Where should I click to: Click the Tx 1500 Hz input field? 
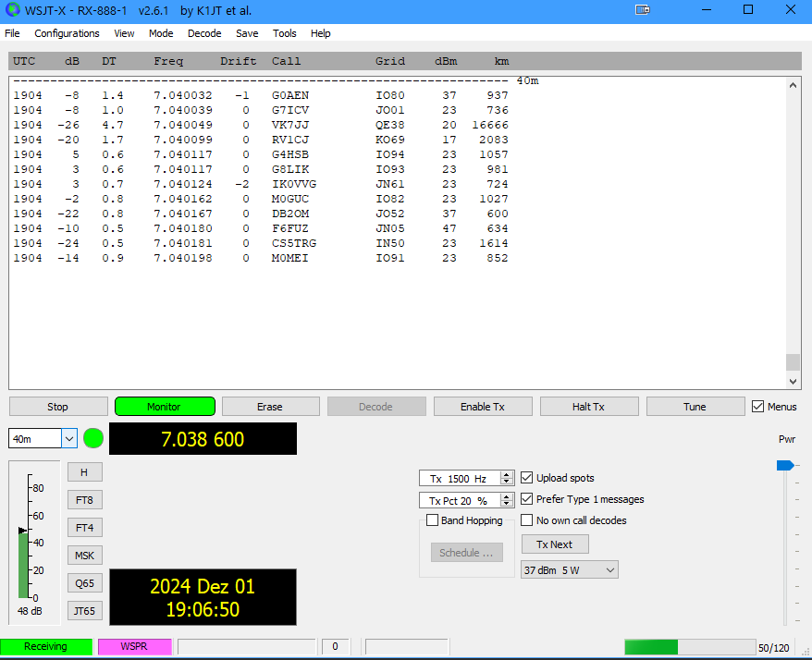pos(460,478)
